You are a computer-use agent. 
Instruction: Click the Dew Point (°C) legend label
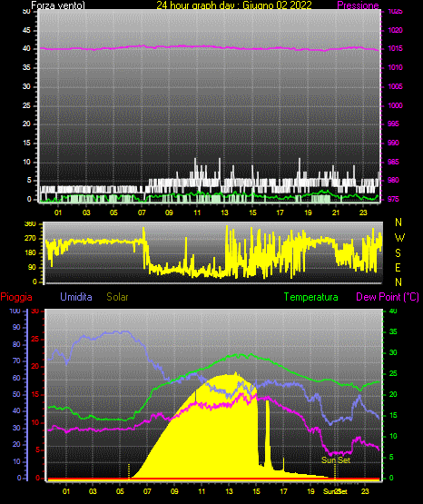click(x=388, y=297)
